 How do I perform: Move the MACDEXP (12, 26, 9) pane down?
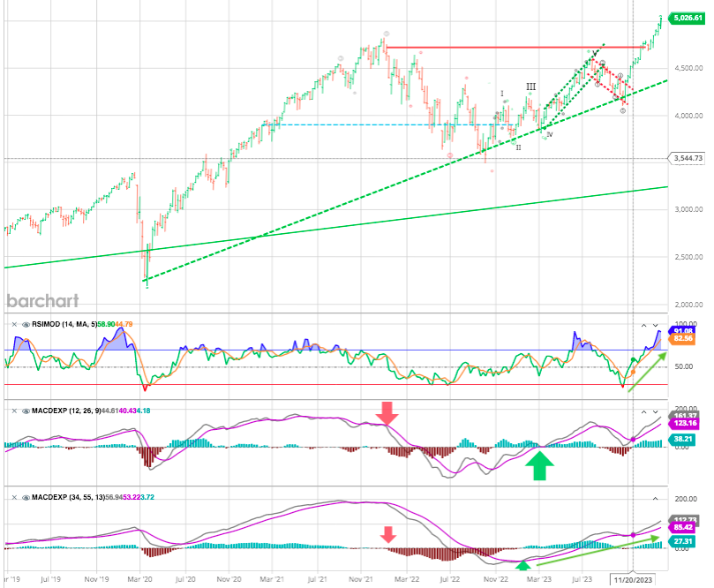tap(656, 411)
